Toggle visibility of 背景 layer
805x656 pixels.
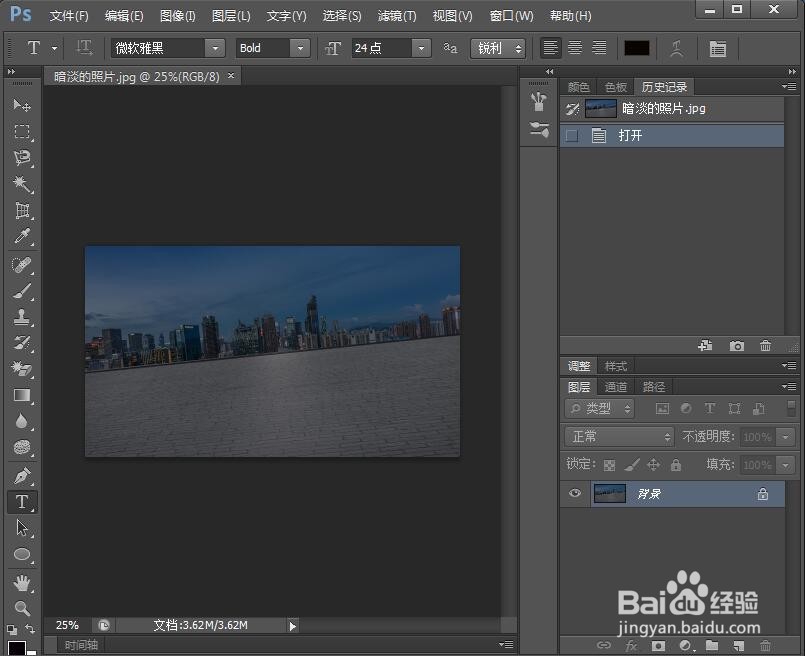click(575, 493)
